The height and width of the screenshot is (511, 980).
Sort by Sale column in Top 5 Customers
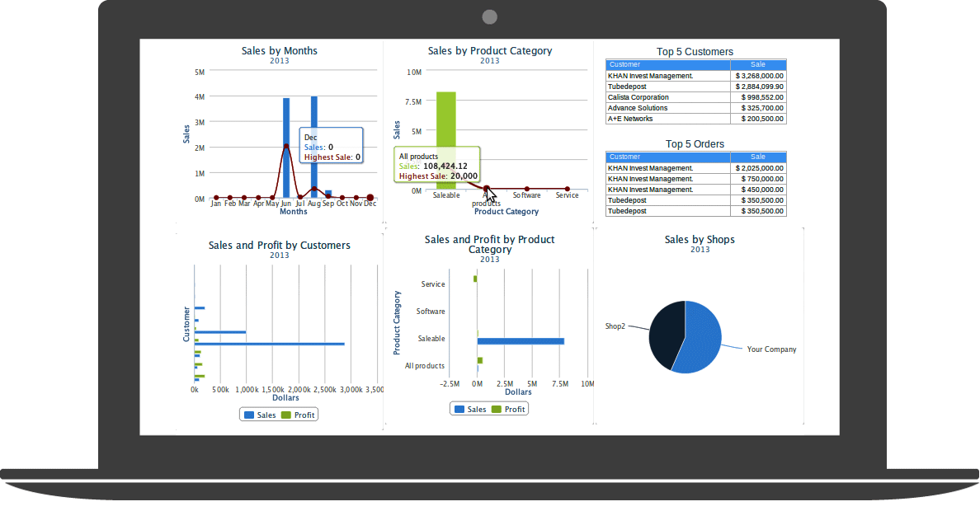point(758,64)
